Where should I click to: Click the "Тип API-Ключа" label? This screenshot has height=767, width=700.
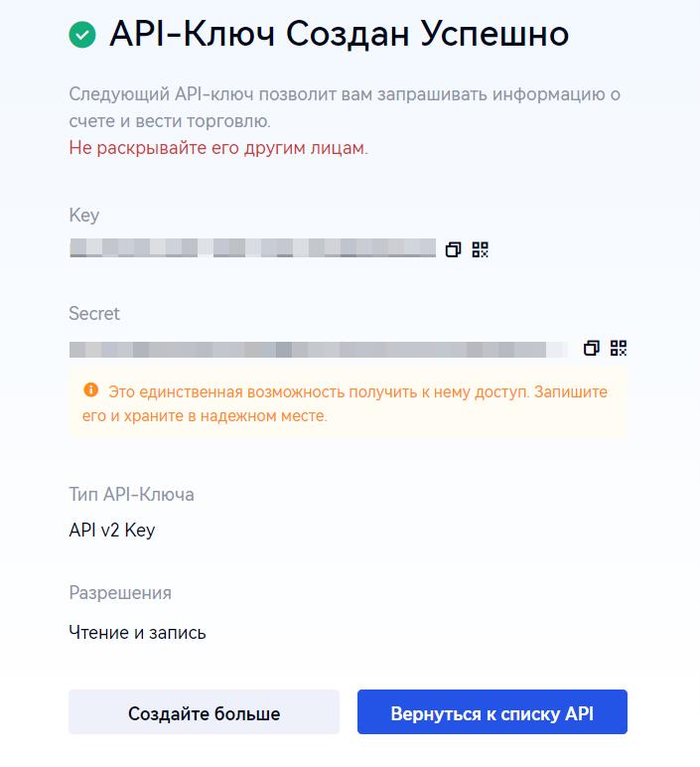pos(131,494)
